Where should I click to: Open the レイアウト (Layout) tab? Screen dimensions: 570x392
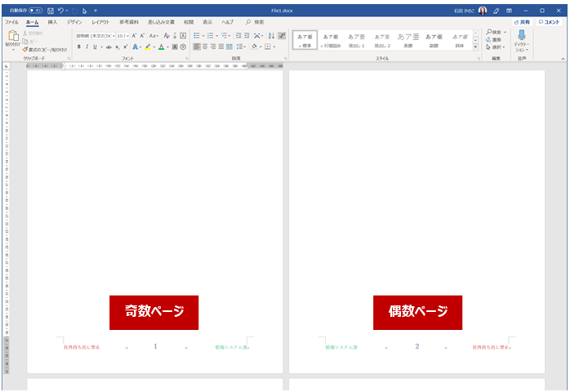tap(100, 22)
